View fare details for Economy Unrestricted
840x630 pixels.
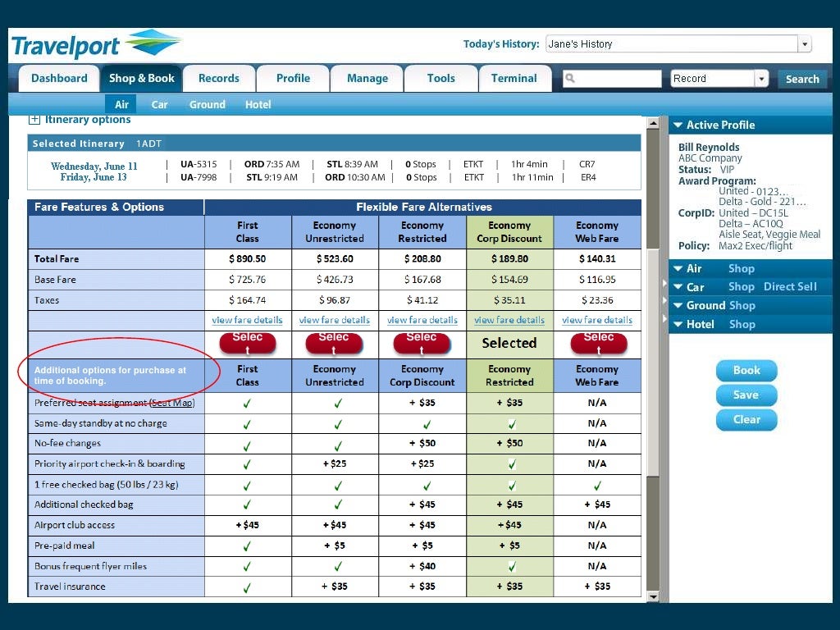point(335,320)
